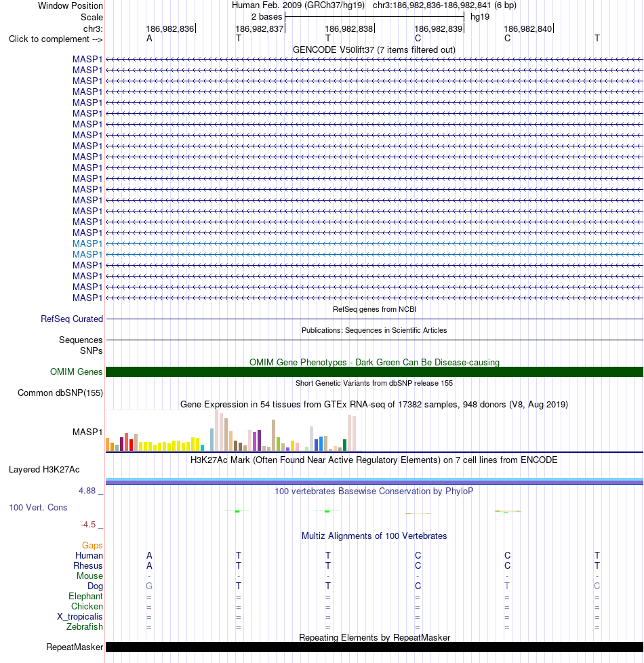Click the SNPs track label
Viewport: 644px width, 663px height.
tap(92, 351)
